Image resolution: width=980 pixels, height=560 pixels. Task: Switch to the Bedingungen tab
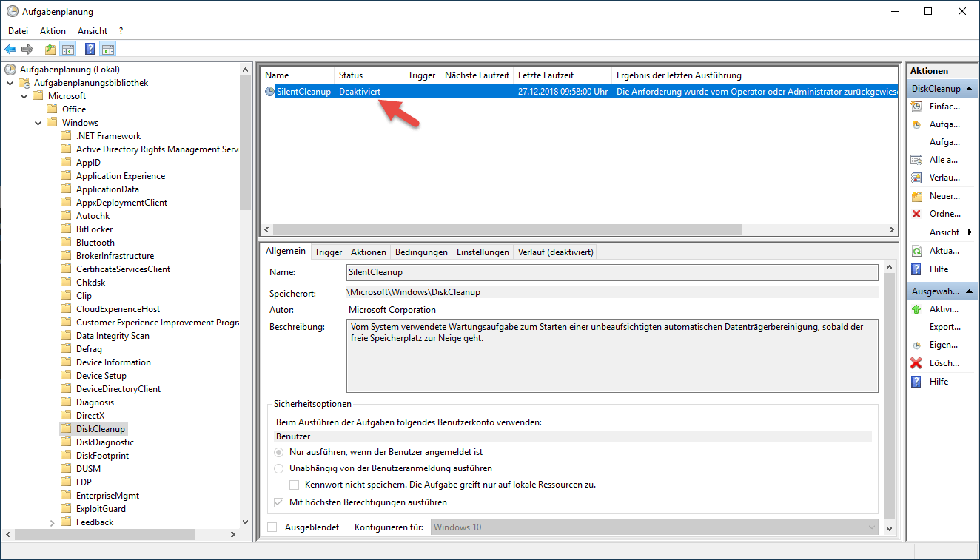pyautogui.click(x=421, y=252)
